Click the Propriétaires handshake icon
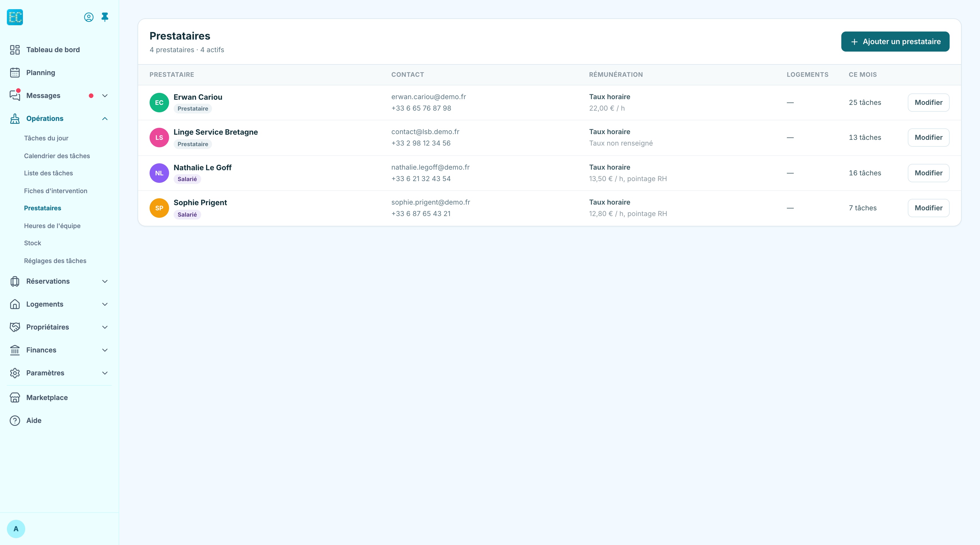Screen dimensions: 980x545 pyautogui.click(x=15, y=327)
